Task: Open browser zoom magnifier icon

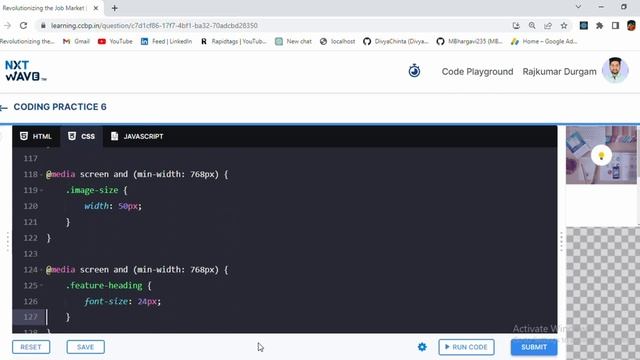Action: (x=532, y=25)
